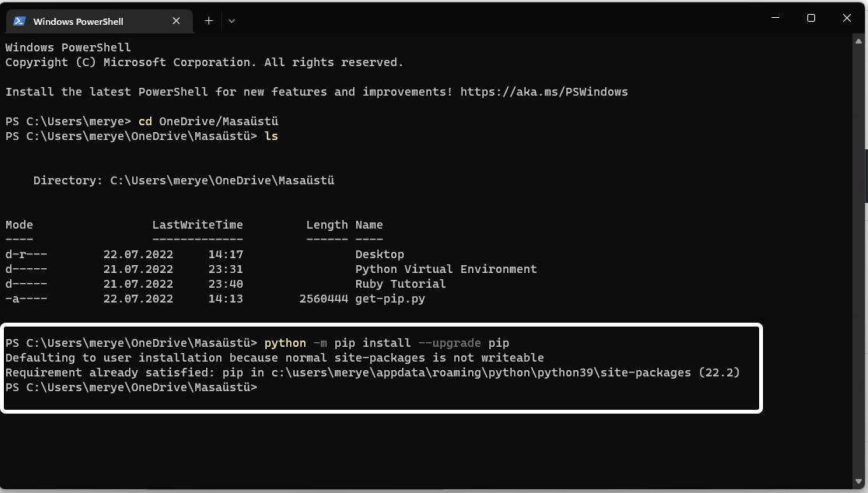Select the Windows PowerShell tab
This screenshot has width=868, height=493.
point(93,21)
